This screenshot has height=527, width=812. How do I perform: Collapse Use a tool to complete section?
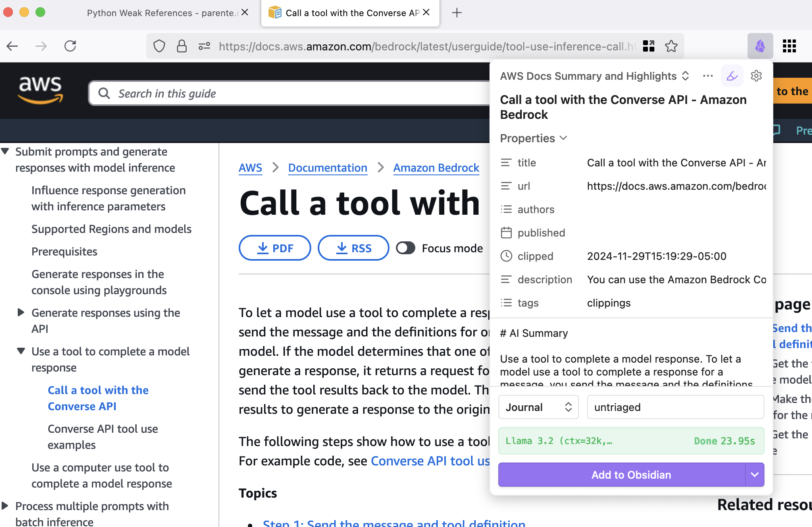(21, 351)
